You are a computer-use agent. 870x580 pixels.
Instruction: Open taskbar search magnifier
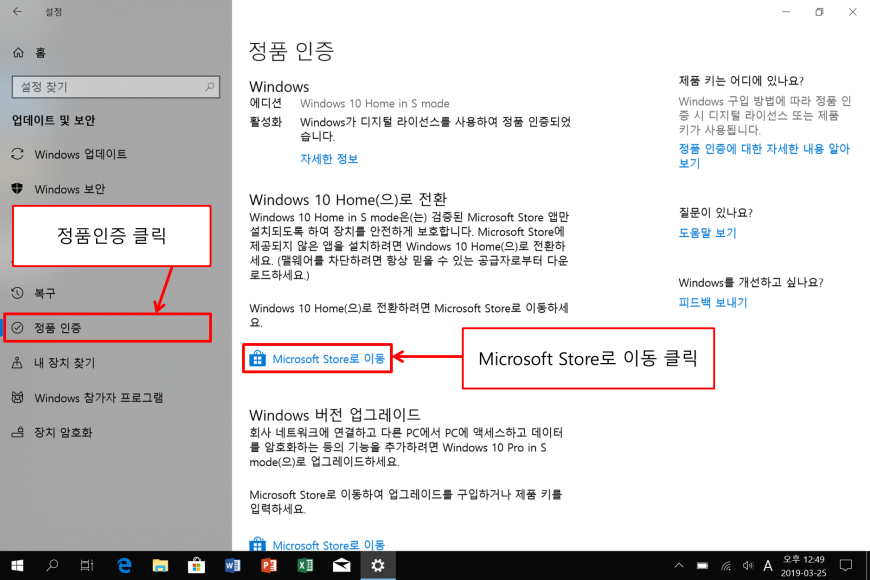[52, 566]
